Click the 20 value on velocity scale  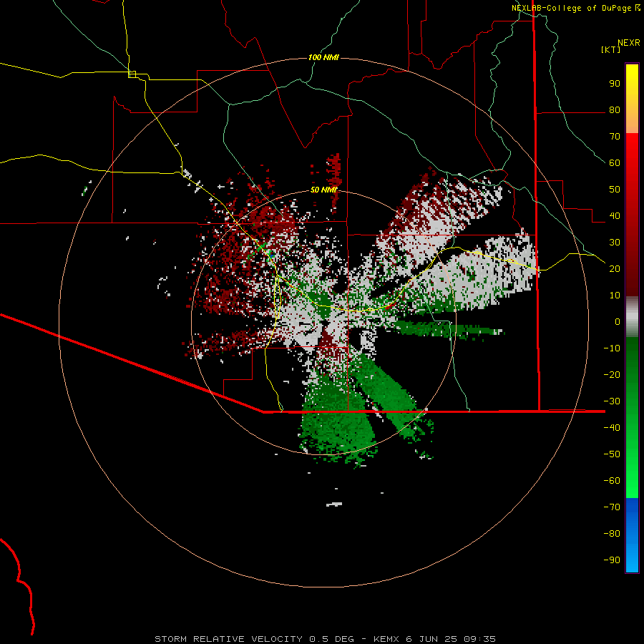615,269
